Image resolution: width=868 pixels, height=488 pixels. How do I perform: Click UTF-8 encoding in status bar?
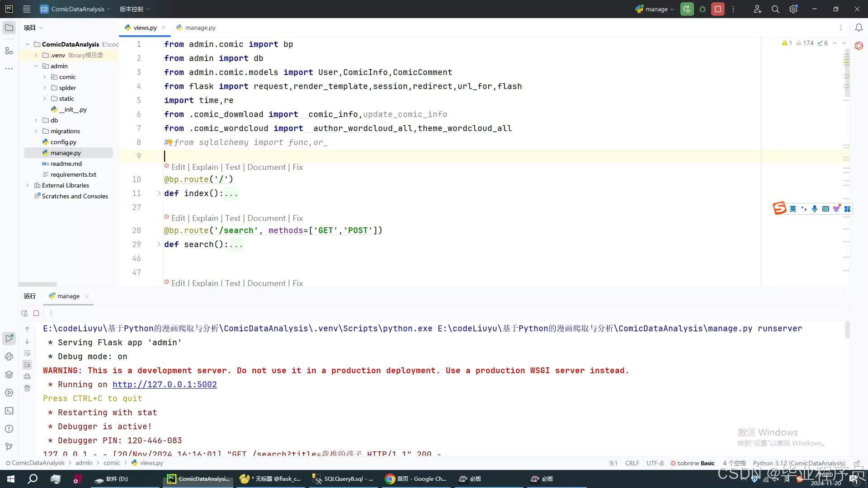click(x=655, y=463)
